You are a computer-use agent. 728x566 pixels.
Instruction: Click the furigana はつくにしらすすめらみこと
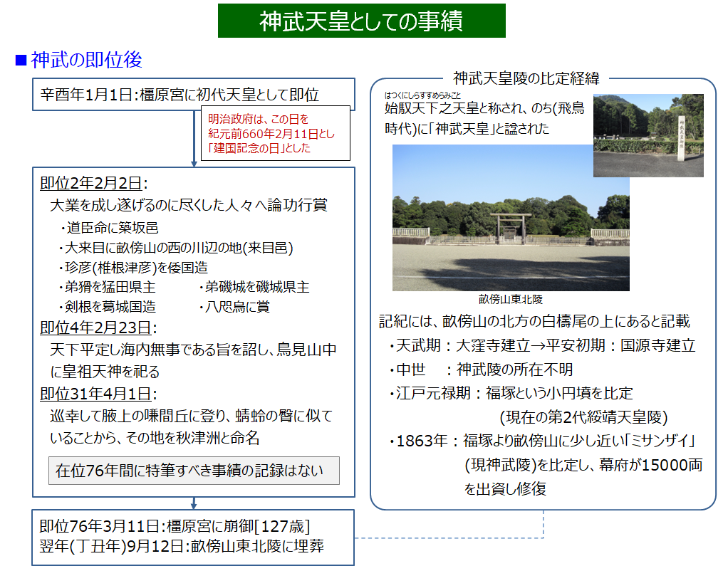pos(422,95)
